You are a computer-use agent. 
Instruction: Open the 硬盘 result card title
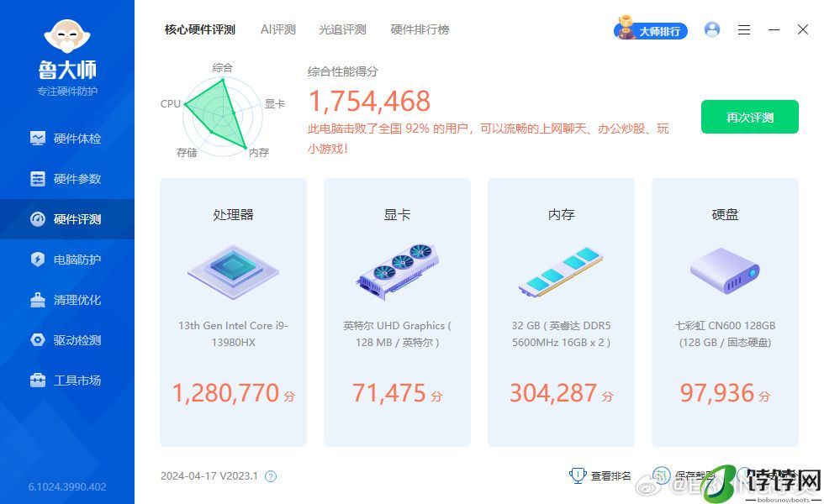725,214
